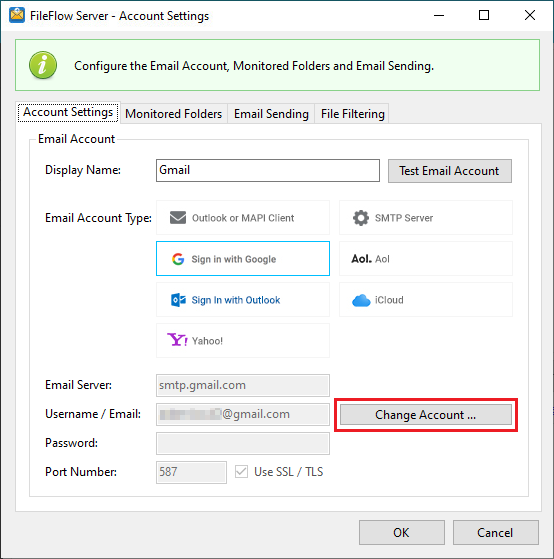This screenshot has width=554, height=559.
Task: Choose the Aol account type
Action: click(x=426, y=258)
